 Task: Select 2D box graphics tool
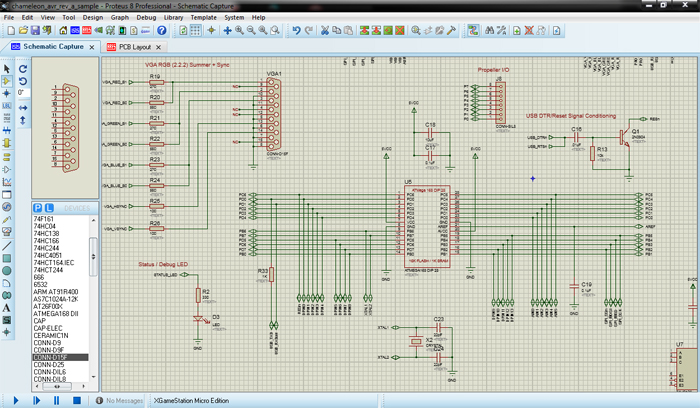(x=7, y=258)
